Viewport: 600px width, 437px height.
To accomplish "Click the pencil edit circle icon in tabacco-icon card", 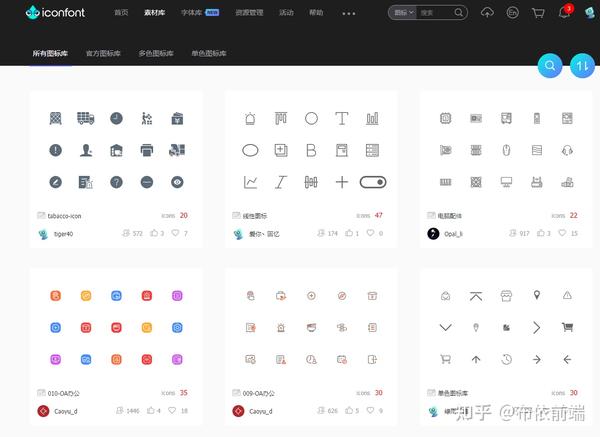I will [55, 182].
